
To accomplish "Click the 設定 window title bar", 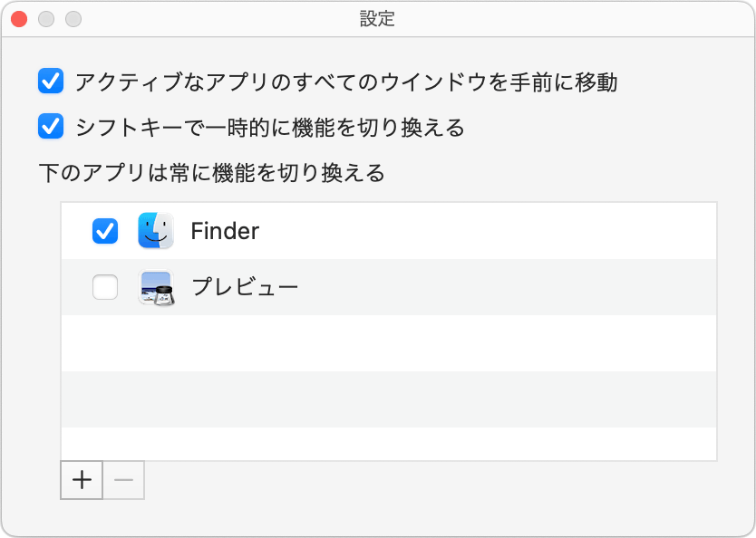I will coord(378,18).
